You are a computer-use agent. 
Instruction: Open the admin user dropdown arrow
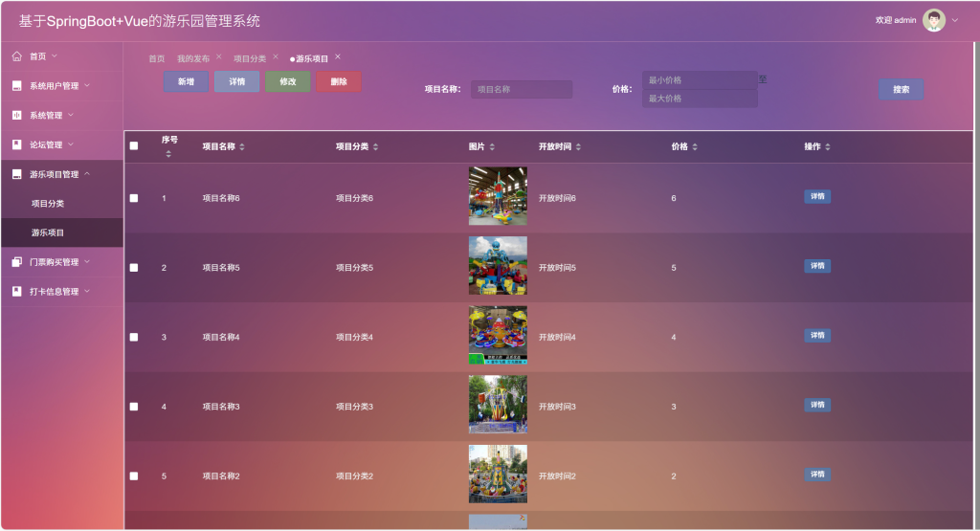click(955, 20)
